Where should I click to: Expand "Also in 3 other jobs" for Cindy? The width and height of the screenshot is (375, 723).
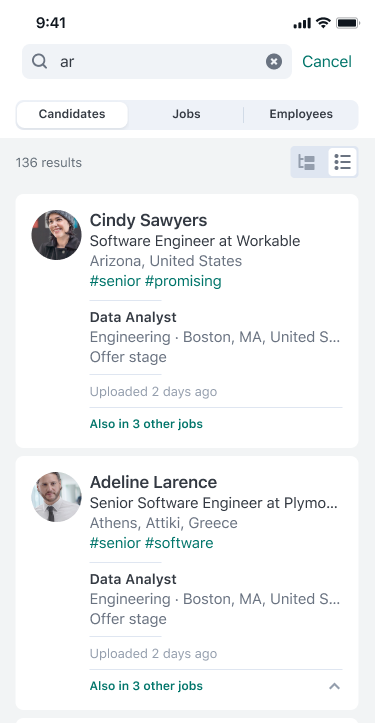point(146,424)
